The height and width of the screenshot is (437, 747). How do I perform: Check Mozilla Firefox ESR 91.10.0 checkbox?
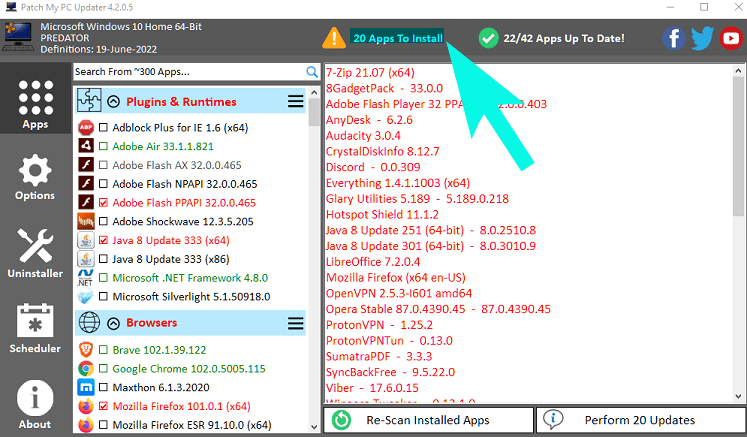point(103,425)
